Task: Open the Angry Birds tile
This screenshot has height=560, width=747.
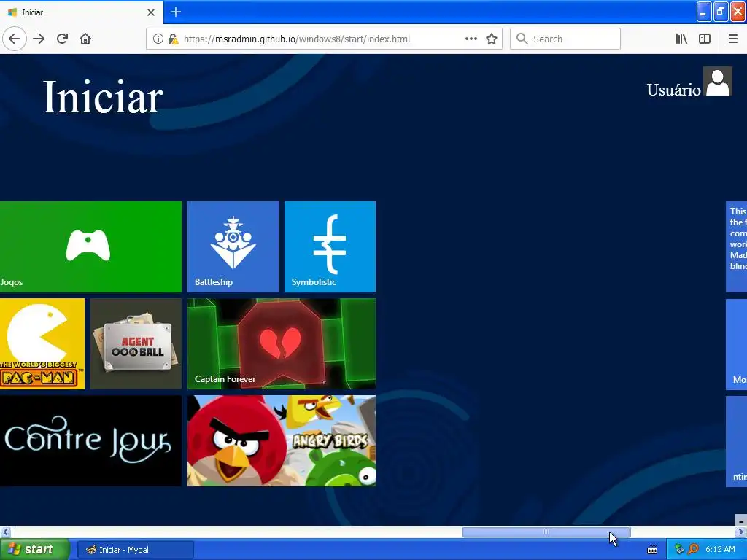Action: pyautogui.click(x=282, y=441)
